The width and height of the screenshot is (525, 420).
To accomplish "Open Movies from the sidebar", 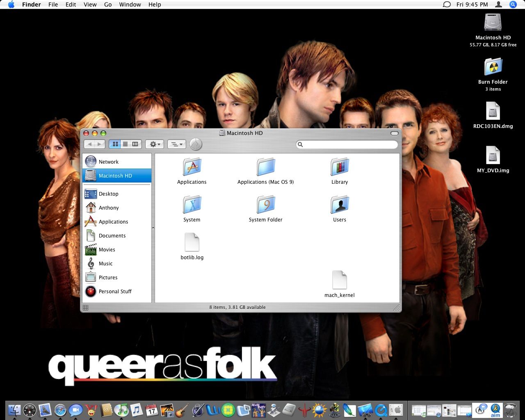I will pos(117,249).
